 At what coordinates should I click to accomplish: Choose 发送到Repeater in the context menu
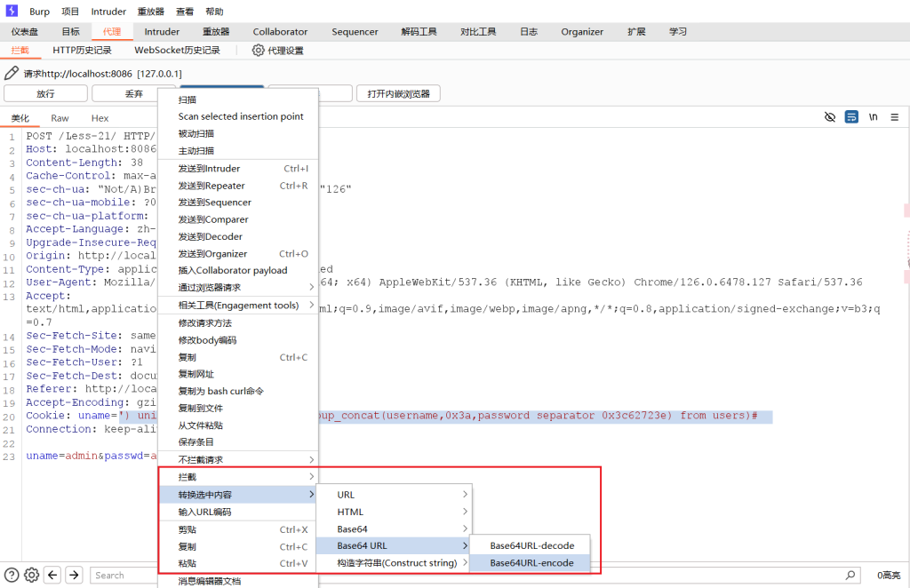[x=212, y=186]
